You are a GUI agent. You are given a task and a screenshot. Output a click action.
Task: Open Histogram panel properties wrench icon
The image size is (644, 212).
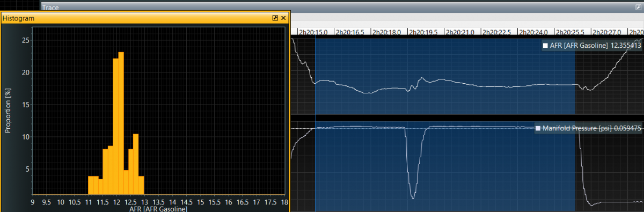pyautogui.click(x=275, y=18)
